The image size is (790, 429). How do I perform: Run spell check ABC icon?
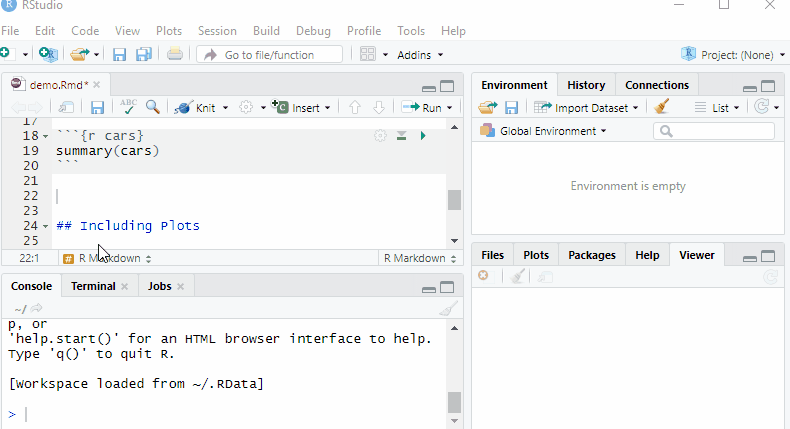pos(128,106)
